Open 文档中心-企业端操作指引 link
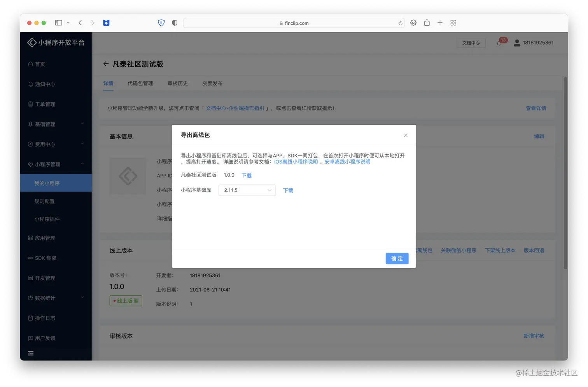The height and width of the screenshot is (387, 588). (235, 108)
